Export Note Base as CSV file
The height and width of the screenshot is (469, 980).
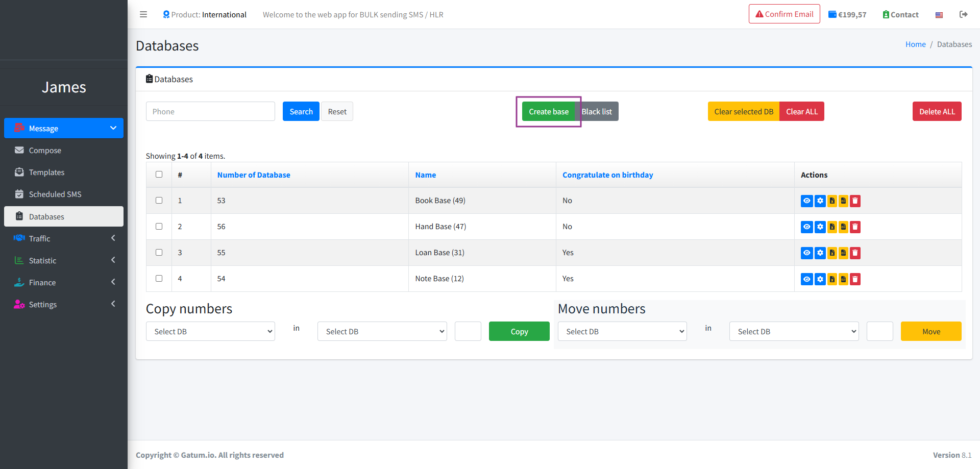point(844,279)
